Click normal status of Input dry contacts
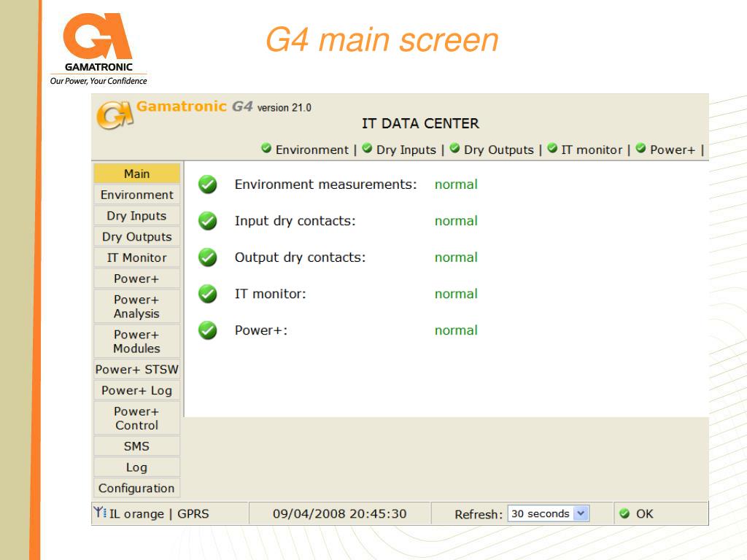 pyautogui.click(x=456, y=221)
